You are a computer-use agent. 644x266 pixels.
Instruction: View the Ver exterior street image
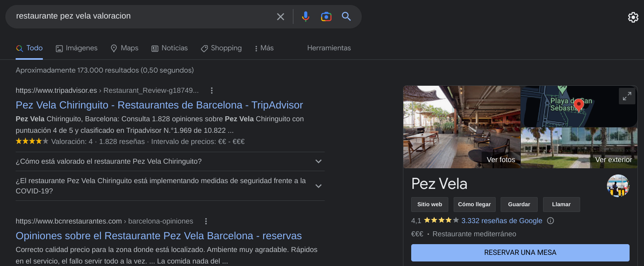(x=579, y=148)
